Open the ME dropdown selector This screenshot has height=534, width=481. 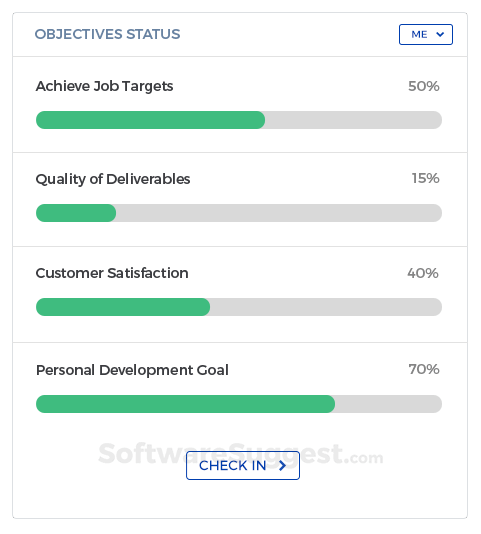[426, 34]
